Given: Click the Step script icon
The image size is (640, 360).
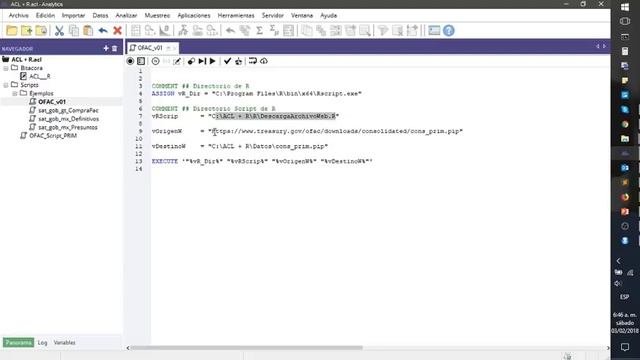Looking at the screenshot, I should coord(202,61).
